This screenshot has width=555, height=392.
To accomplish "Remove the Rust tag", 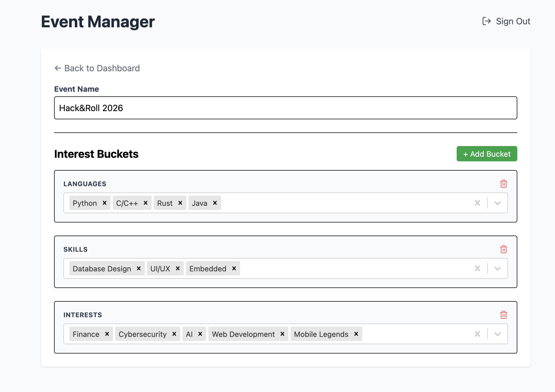I will (x=180, y=203).
